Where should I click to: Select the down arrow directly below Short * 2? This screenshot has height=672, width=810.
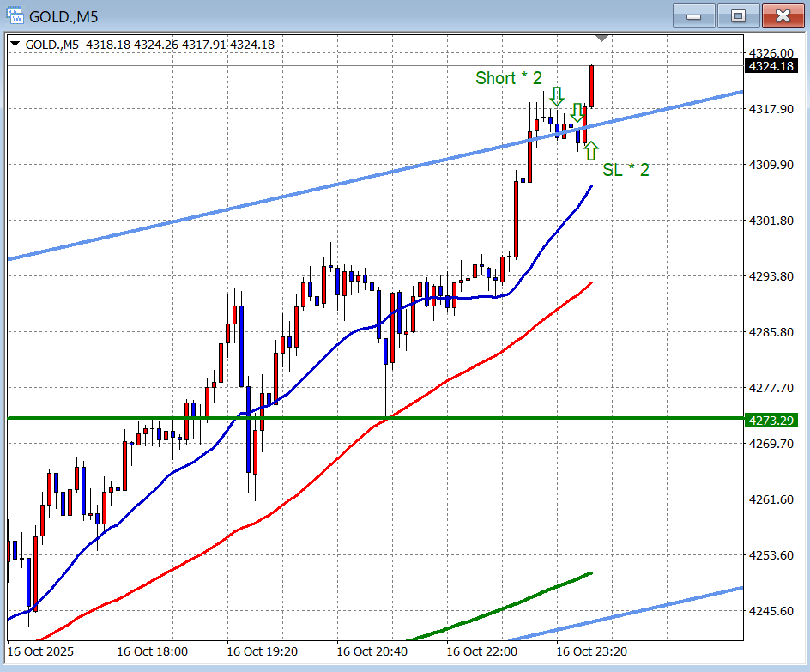557,95
